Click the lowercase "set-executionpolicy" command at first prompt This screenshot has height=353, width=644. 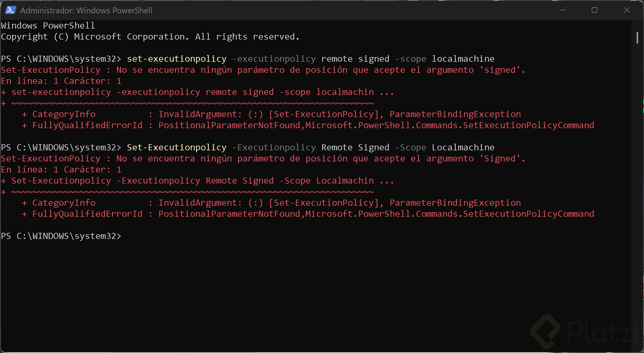[x=177, y=59]
